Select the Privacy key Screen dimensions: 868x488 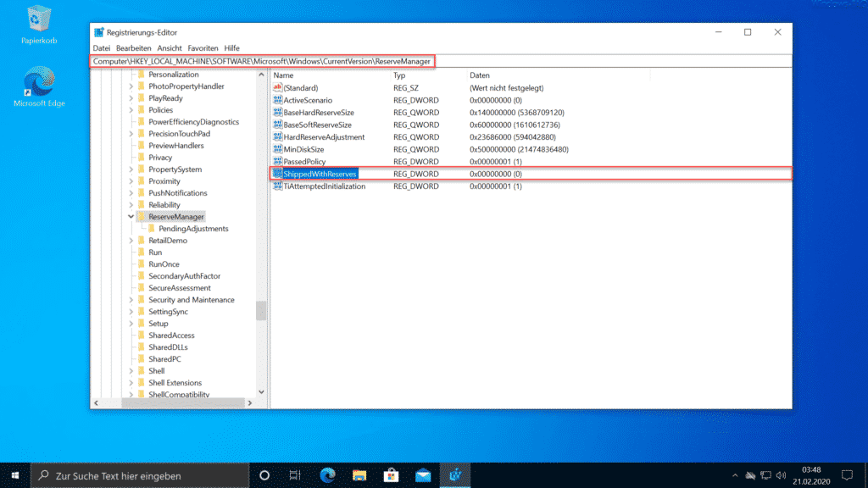point(160,158)
